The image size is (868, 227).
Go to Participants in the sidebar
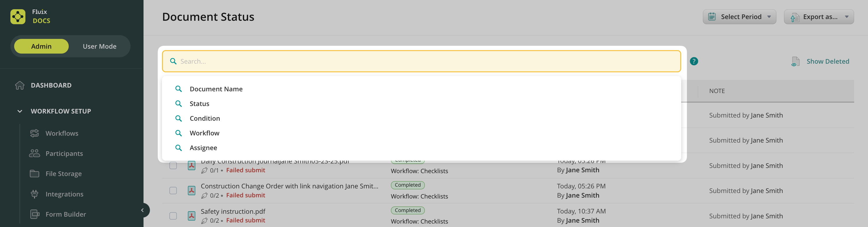coord(64,154)
